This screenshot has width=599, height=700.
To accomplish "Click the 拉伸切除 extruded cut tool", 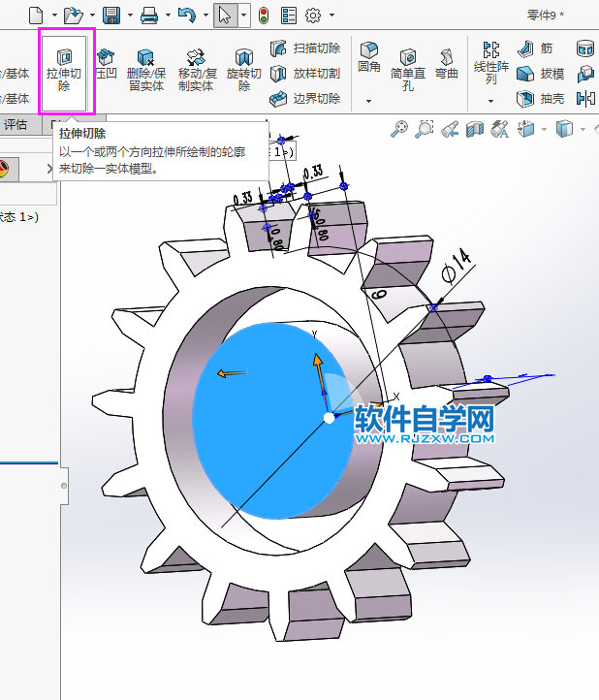I will [64, 72].
